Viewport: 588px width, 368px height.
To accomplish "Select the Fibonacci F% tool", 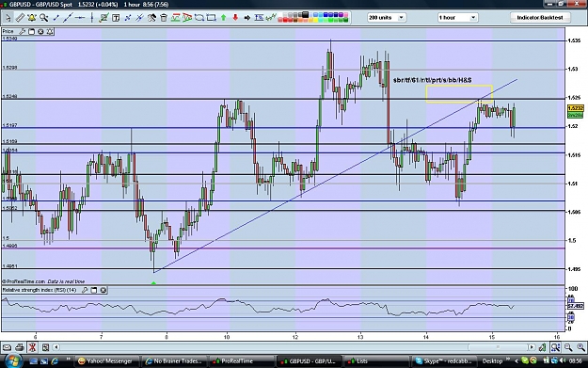I will (259, 17).
